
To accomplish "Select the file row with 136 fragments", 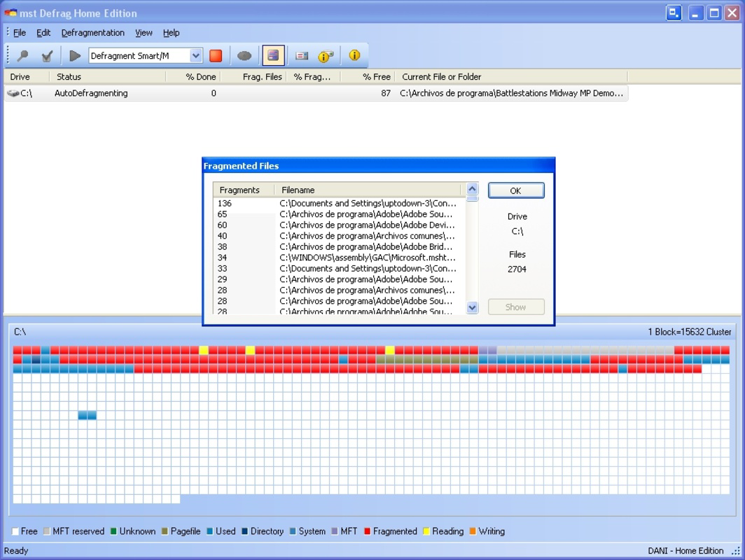I will 339,203.
